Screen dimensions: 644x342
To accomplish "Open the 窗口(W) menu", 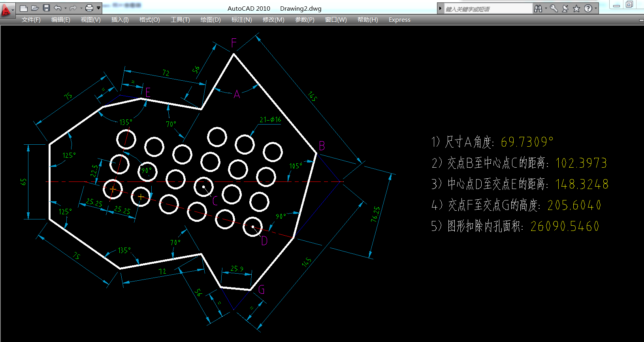I will pos(336,20).
